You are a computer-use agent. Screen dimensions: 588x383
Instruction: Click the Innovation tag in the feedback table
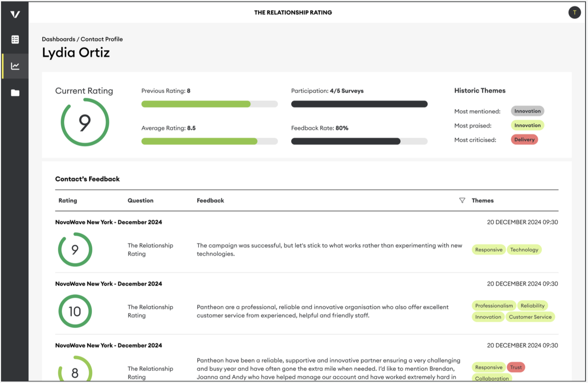tap(488, 317)
